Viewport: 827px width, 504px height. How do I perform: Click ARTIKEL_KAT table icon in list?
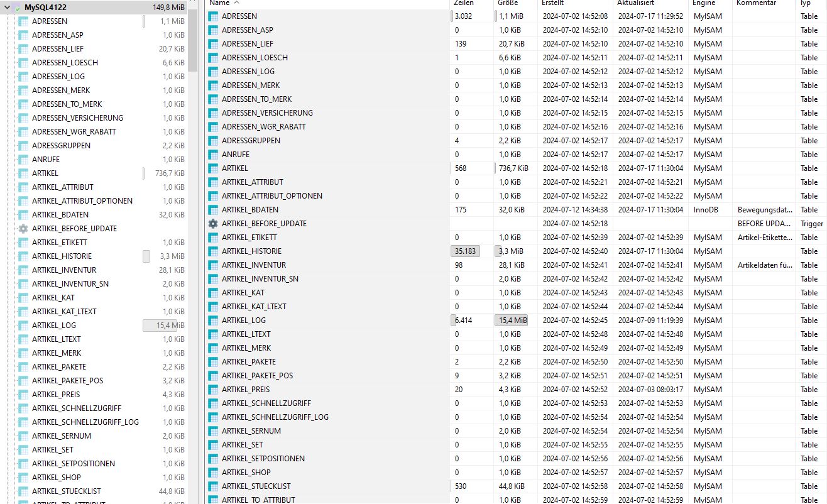pyautogui.click(x=213, y=293)
